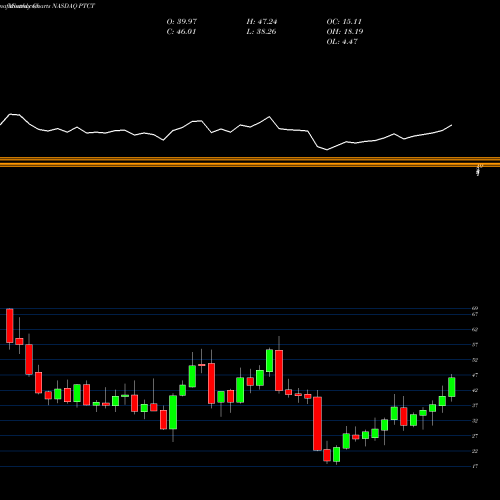This screenshot has height=500, width=500.
Task: Select the low value L: 38.26
Action: click(261, 32)
